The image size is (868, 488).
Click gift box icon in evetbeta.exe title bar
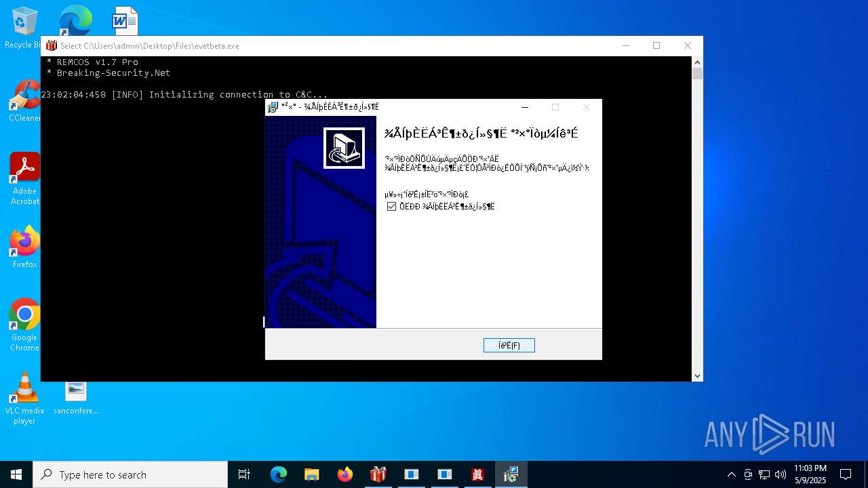[x=51, y=46]
